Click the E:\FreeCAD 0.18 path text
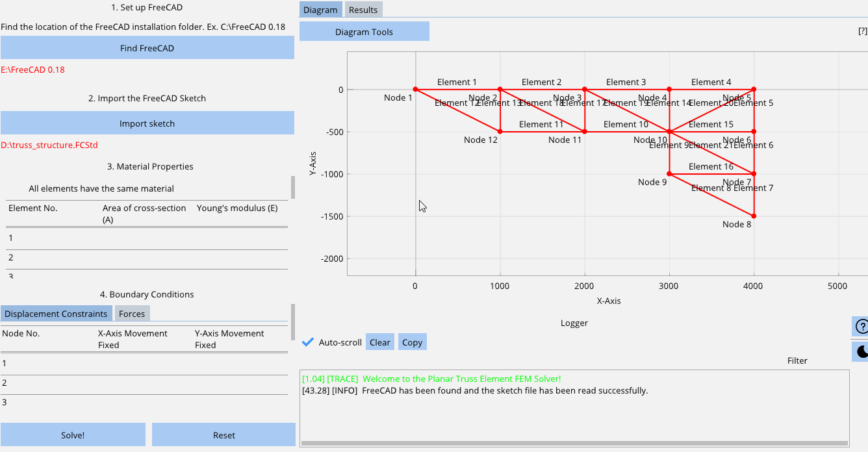 pos(32,69)
